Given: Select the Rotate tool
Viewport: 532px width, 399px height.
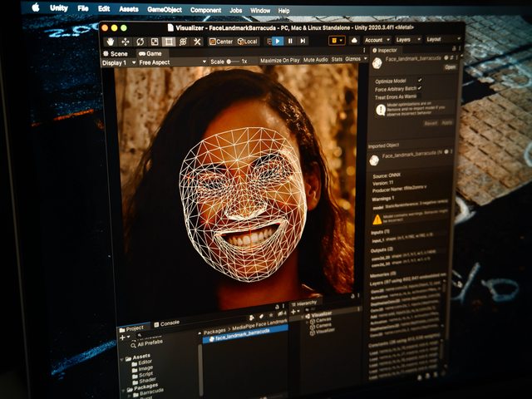Looking at the screenshot, I should pyautogui.click(x=140, y=42).
